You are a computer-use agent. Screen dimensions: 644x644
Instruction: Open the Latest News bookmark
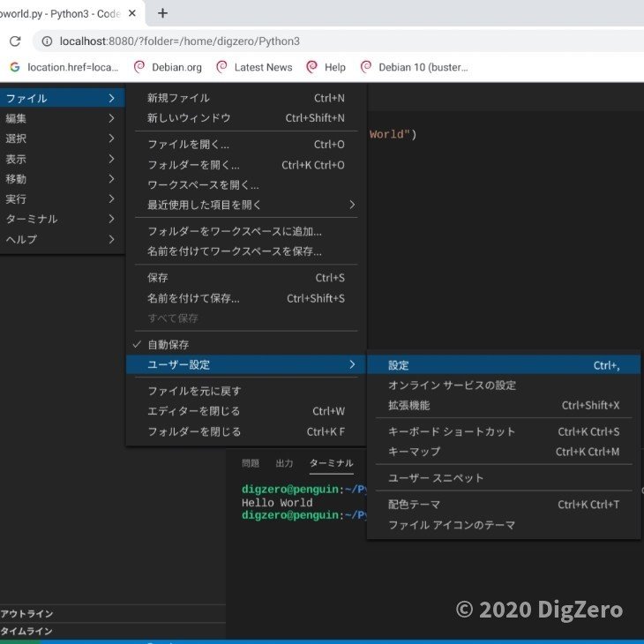[254, 67]
